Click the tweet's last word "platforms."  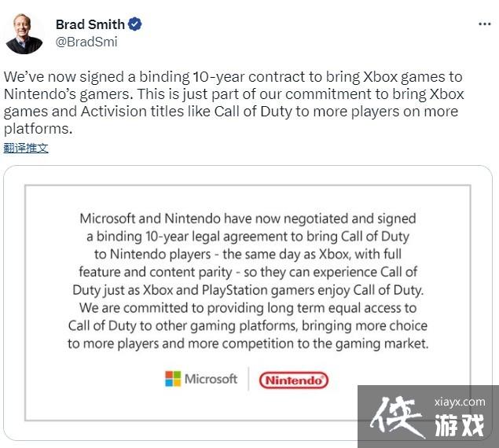coord(38,129)
